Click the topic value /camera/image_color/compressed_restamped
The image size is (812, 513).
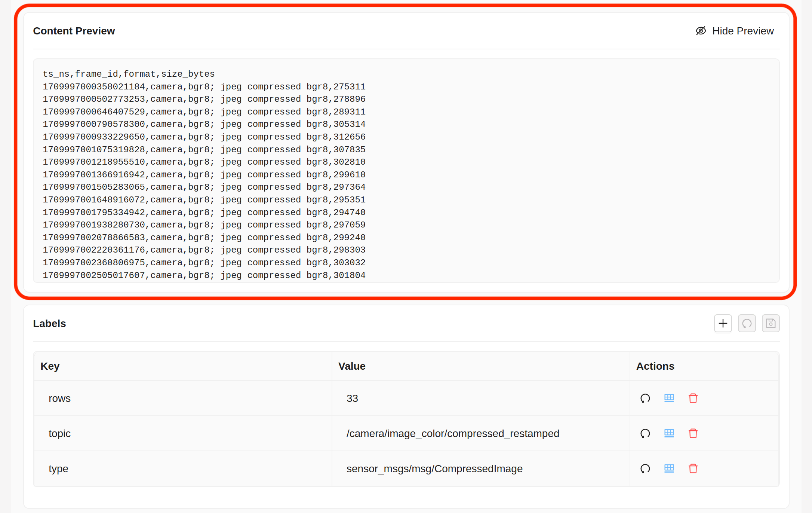pyautogui.click(x=452, y=433)
